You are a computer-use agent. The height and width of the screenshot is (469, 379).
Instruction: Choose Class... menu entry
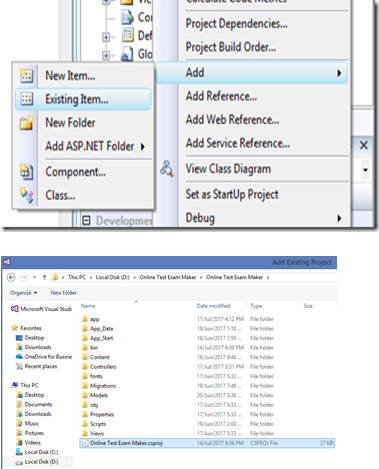point(83,195)
